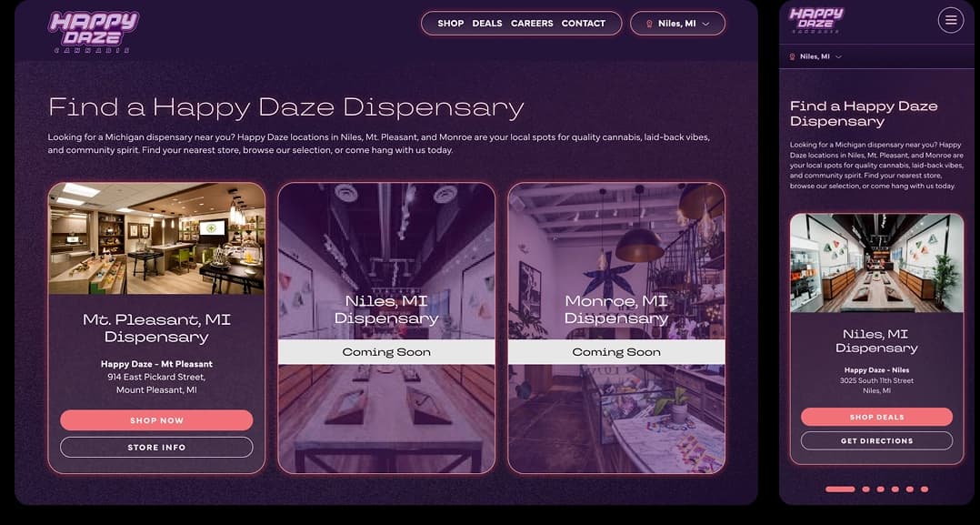Click the mobile 'Find a Happy Daze Dispensary' heading
This screenshot has height=525, width=980.
[864, 114]
